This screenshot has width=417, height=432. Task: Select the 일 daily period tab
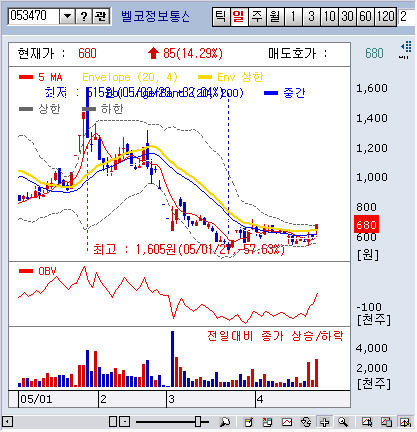click(x=239, y=16)
